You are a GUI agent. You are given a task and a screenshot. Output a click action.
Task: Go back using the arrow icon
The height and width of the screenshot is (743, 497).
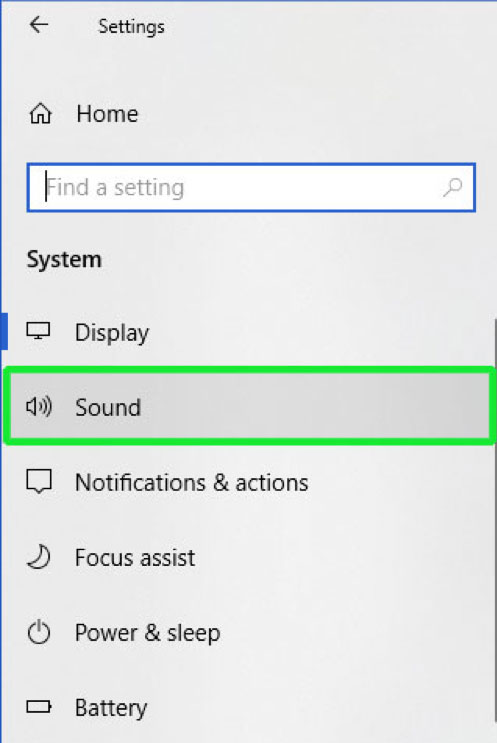coord(39,25)
